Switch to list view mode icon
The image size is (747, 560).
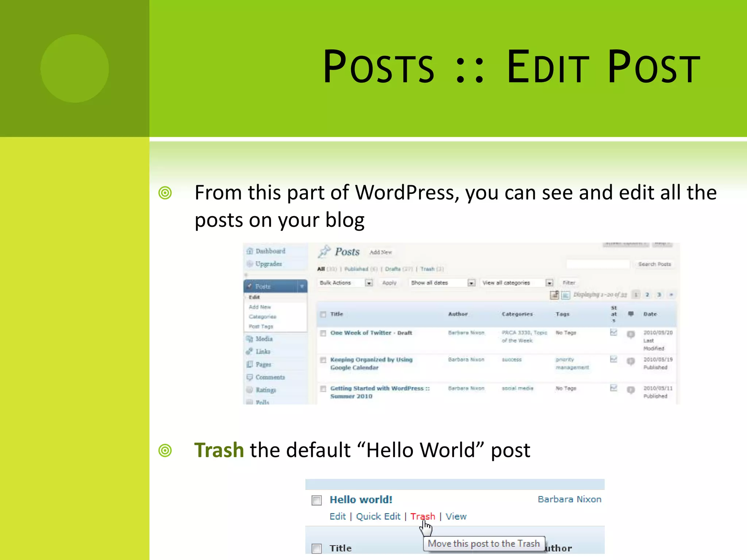pyautogui.click(x=554, y=295)
